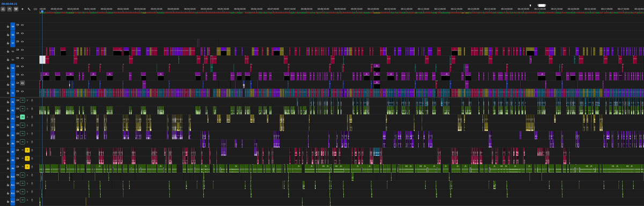Screen dimensions: 644x206
Task: Toggle track lock on A13
Action: pyautogui.click(x=8, y=201)
